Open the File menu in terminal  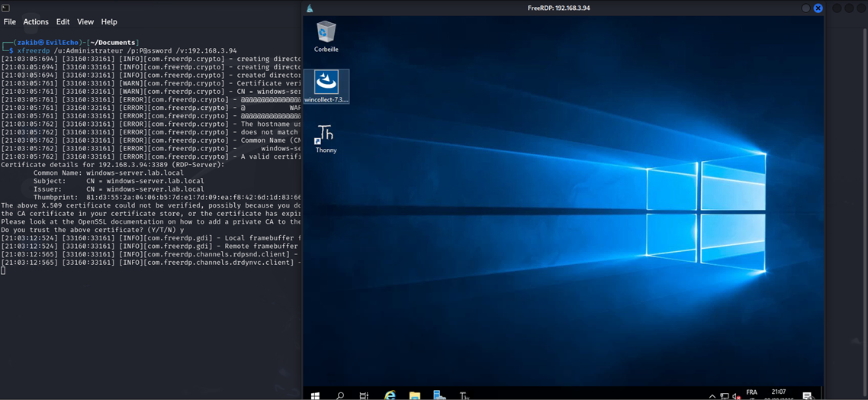click(9, 21)
